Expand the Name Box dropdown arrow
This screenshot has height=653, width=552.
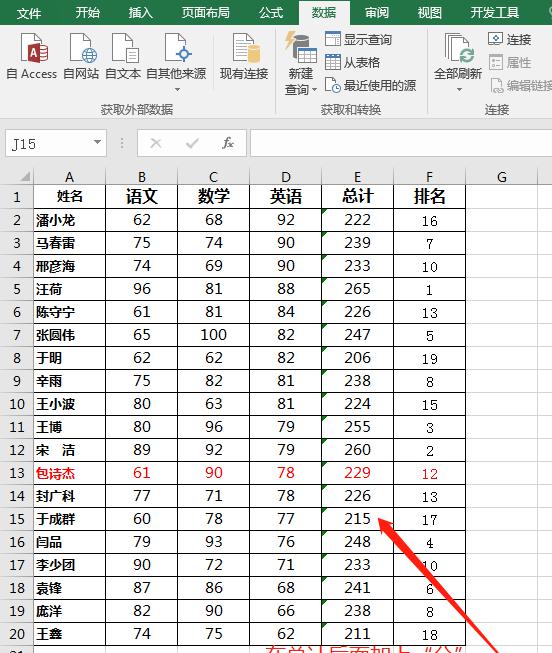[x=97, y=142]
